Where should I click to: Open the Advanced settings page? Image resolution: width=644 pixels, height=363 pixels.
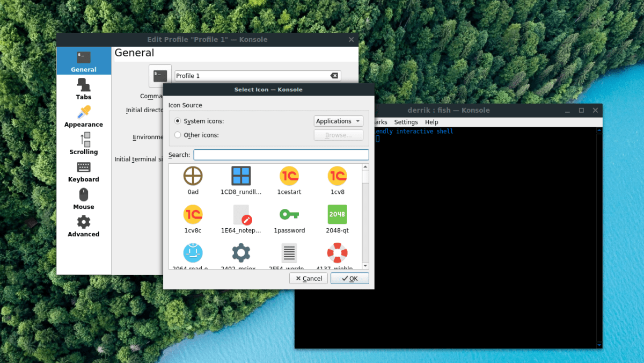(x=84, y=226)
